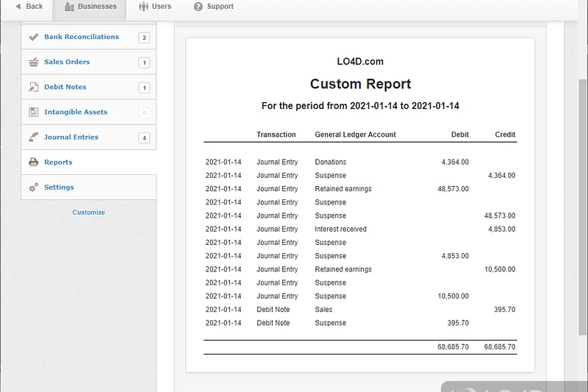
Task: Switch to the Users tab
Action: (155, 7)
